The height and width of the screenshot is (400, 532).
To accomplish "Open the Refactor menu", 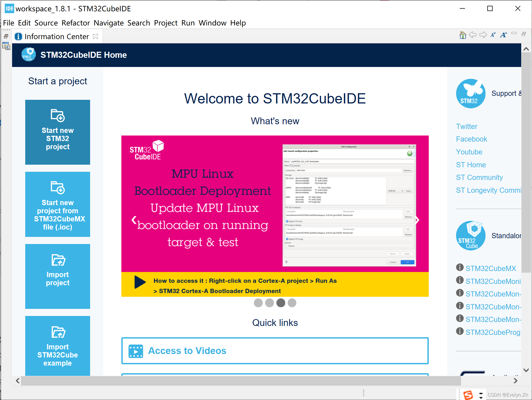I will pyautogui.click(x=76, y=23).
